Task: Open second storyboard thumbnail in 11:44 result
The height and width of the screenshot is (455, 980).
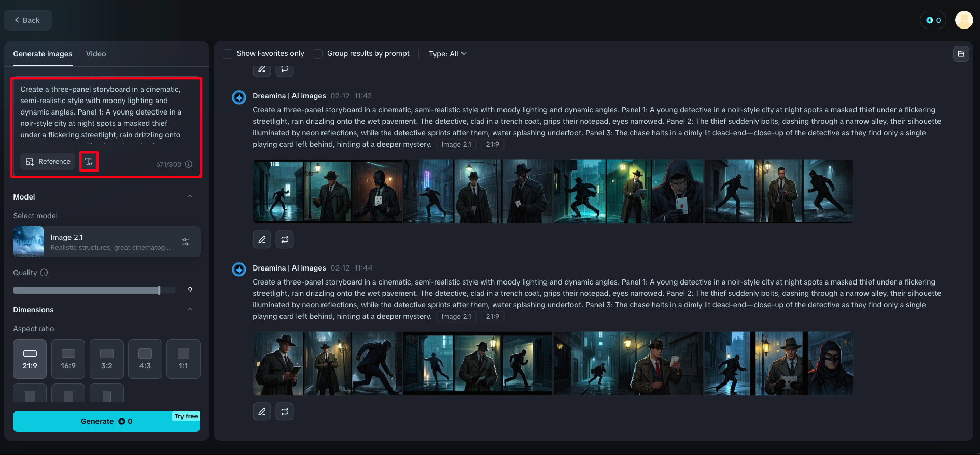Action: 478,364
